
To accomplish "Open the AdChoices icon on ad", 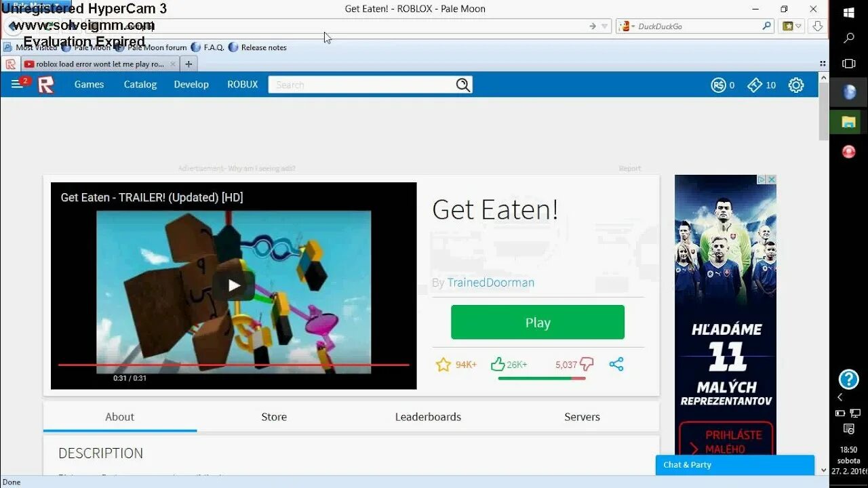I will (x=762, y=180).
